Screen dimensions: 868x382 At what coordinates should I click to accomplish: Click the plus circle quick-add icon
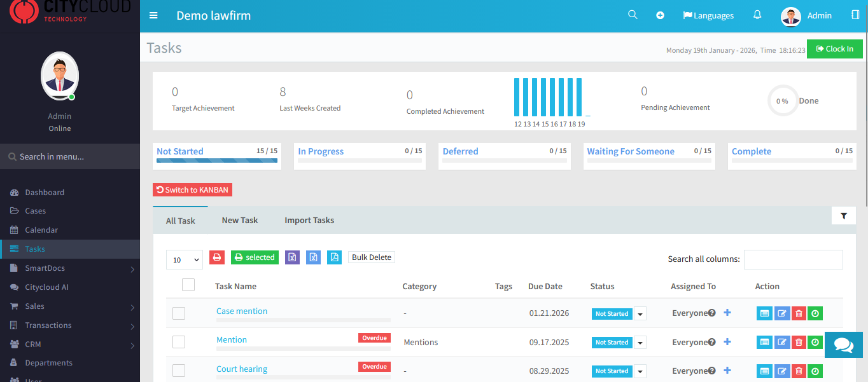coord(660,15)
